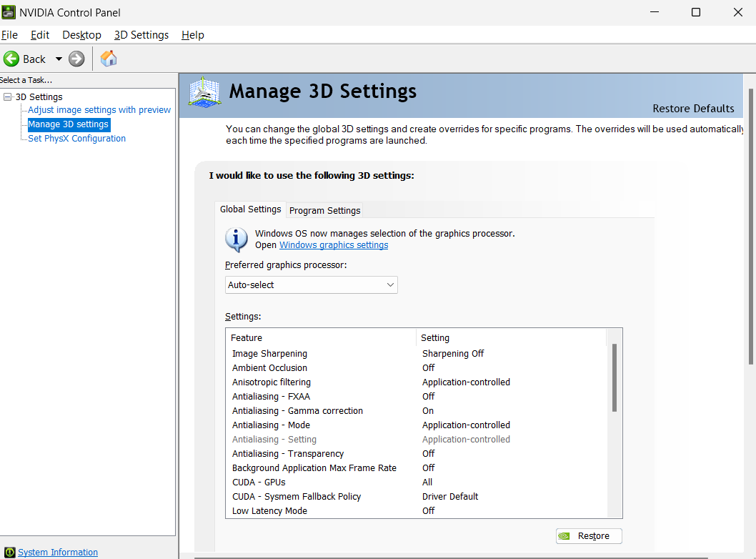Open the Desktop menu
This screenshot has height=559, width=756.
tap(81, 34)
